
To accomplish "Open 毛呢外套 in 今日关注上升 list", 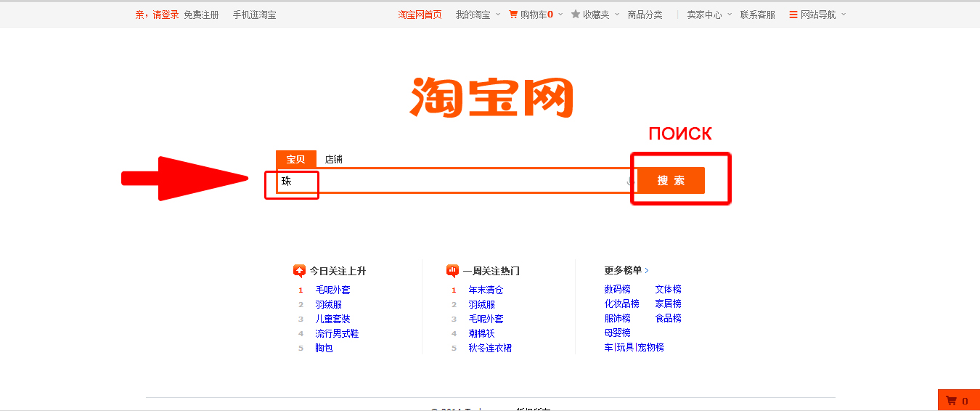I will 332,290.
